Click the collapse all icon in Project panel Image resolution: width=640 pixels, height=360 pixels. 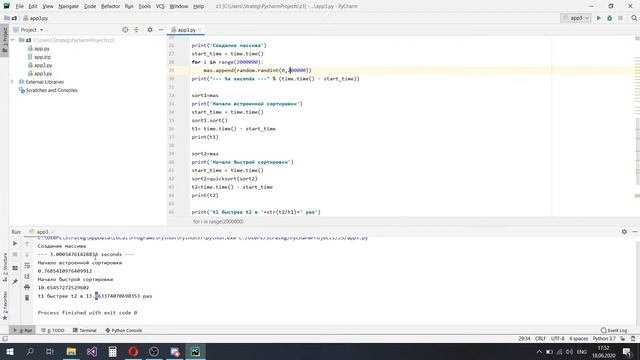(136, 30)
